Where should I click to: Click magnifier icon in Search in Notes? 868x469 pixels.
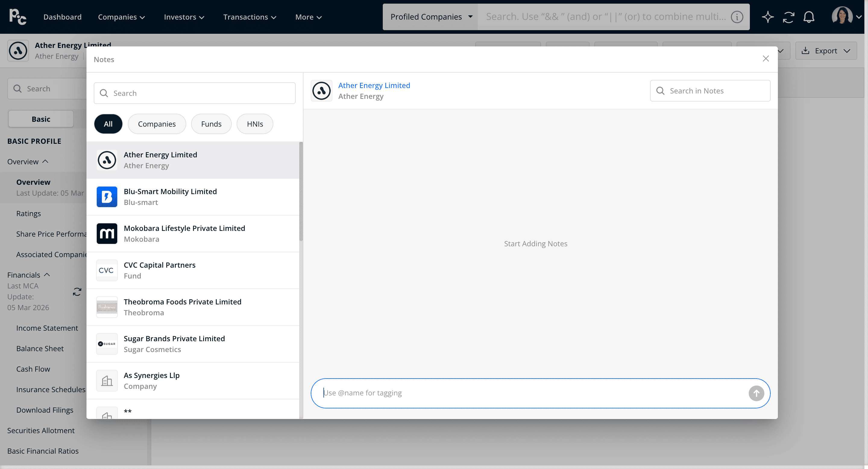[660, 91]
